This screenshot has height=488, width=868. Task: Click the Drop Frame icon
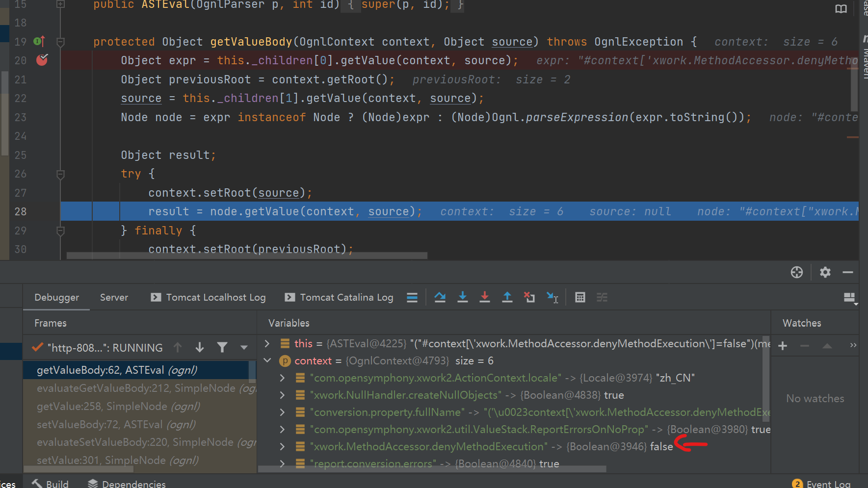click(x=529, y=297)
